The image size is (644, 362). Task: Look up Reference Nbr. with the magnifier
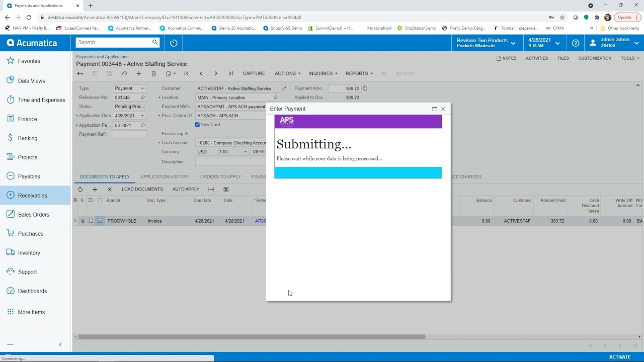coord(142,98)
